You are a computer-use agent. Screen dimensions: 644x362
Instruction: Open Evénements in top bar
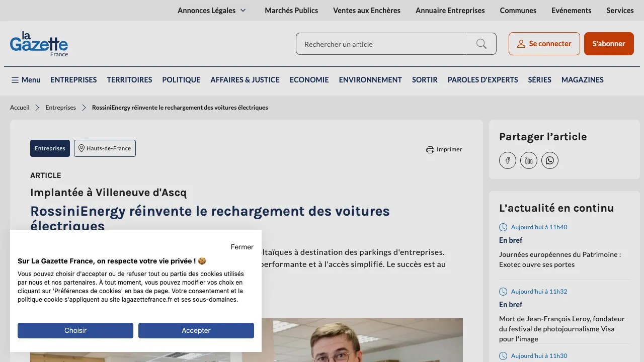point(572,10)
